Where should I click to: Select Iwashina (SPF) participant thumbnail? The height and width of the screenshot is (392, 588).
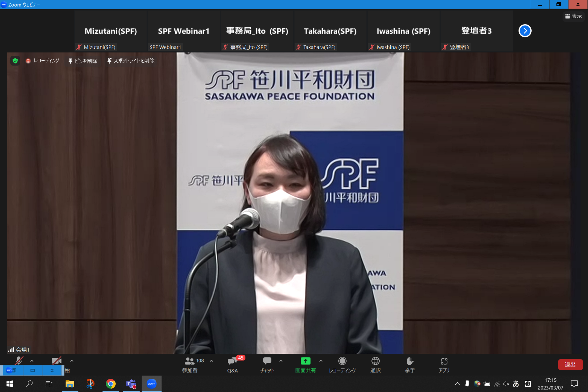[404, 31]
